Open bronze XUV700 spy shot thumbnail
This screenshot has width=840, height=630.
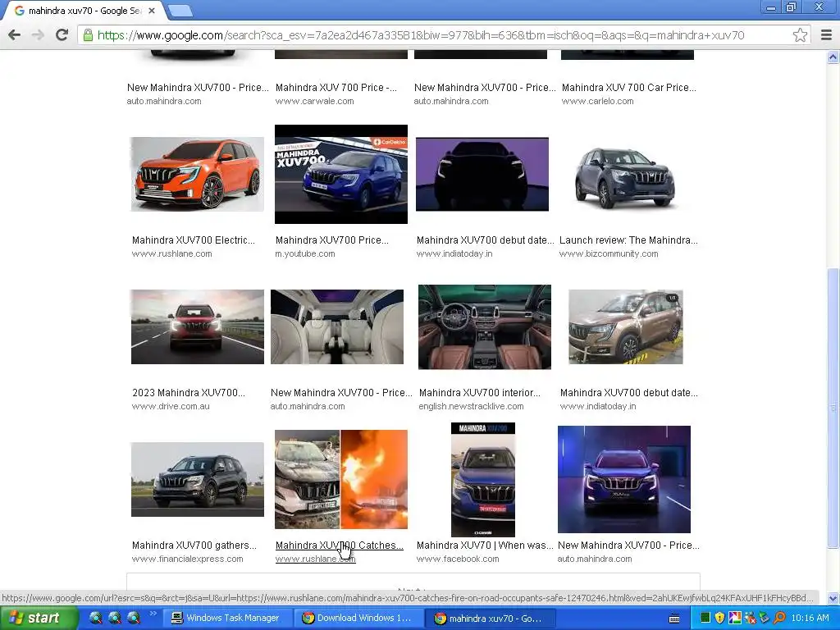pyautogui.click(x=625, y=326)
